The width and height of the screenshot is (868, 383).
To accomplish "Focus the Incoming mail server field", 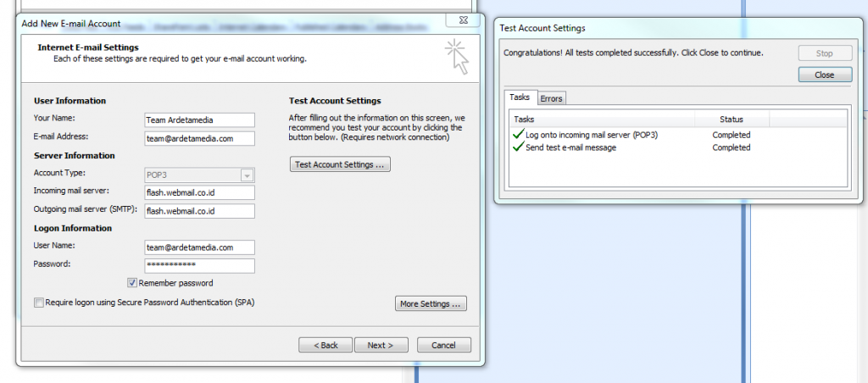I will (x=199, y=192).
